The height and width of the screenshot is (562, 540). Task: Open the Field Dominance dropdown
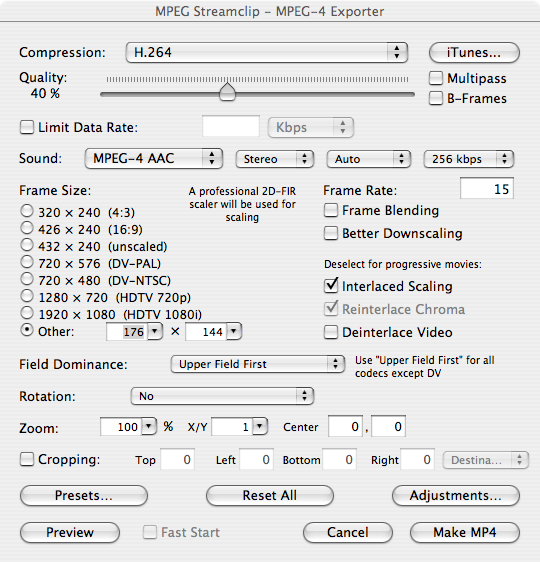(258, 364)
